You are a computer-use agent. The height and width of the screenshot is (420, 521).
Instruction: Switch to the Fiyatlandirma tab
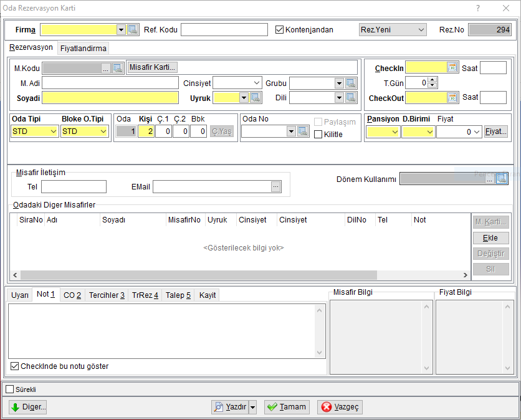point(84,49)
